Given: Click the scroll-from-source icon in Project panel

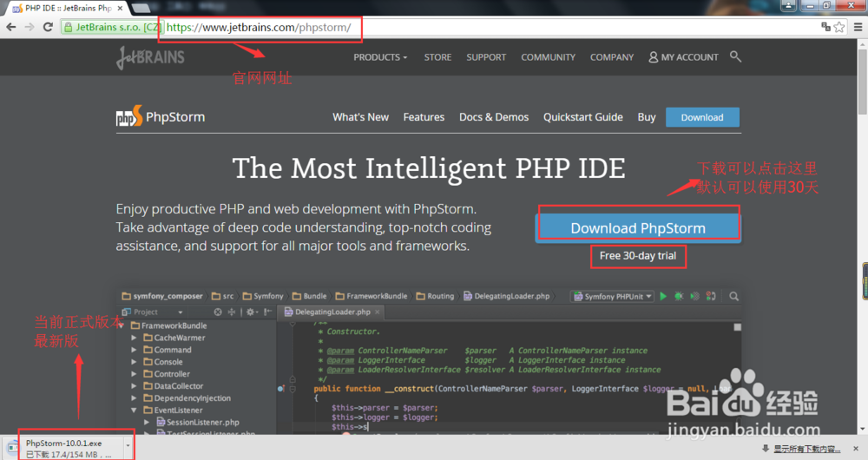Looking at the screenshot, I should (x=218, y=312).
